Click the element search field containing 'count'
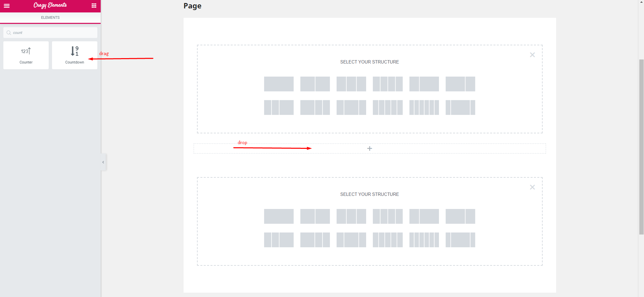644x297 pixels. point(50,33)
